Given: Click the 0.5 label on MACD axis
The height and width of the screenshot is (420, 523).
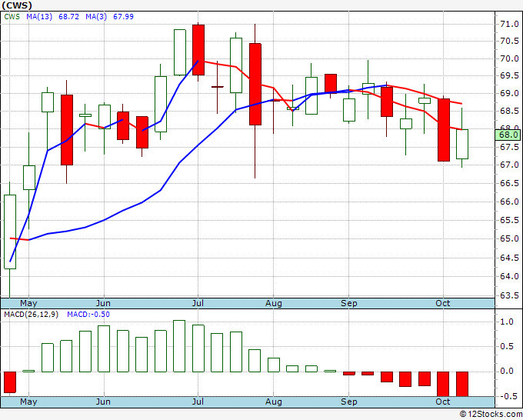Looking at the screenshot, I should tap(507, 347).
